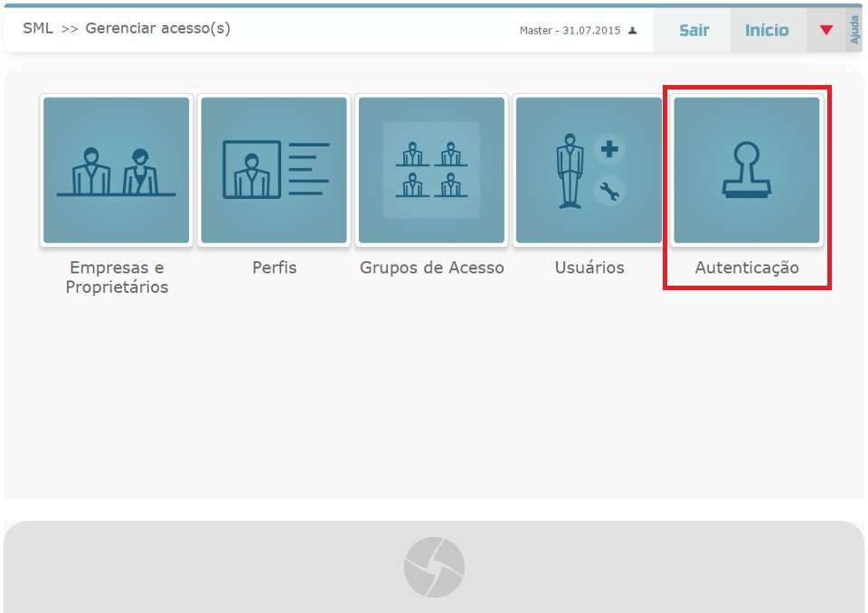
Task: Click the Autenticação text label
Action: tap(747, 268)
